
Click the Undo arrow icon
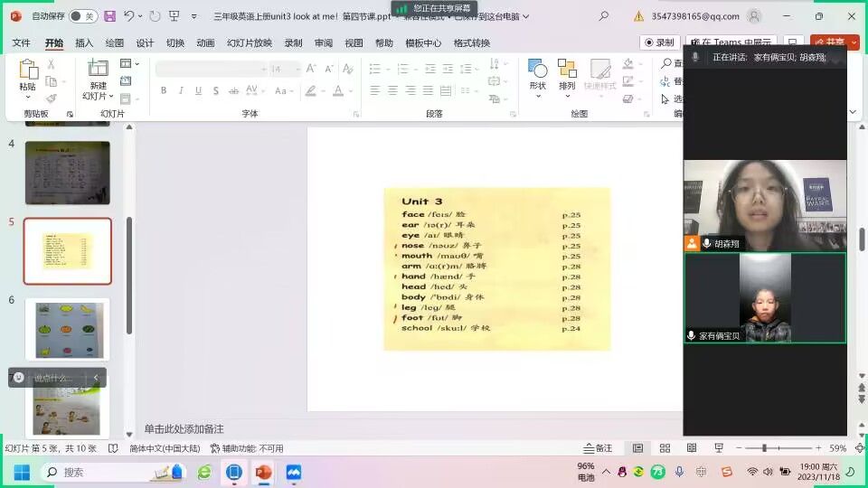pyautogui.click(x=129, y=16)
